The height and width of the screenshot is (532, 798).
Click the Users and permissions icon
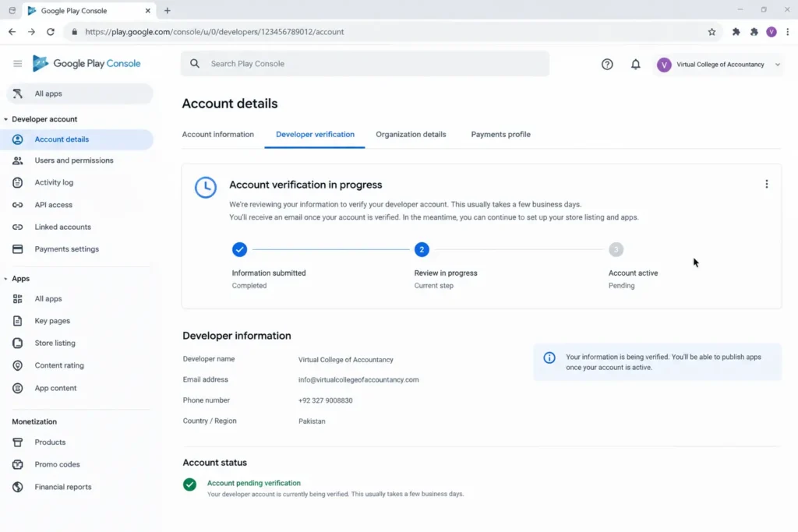point(18,160)
